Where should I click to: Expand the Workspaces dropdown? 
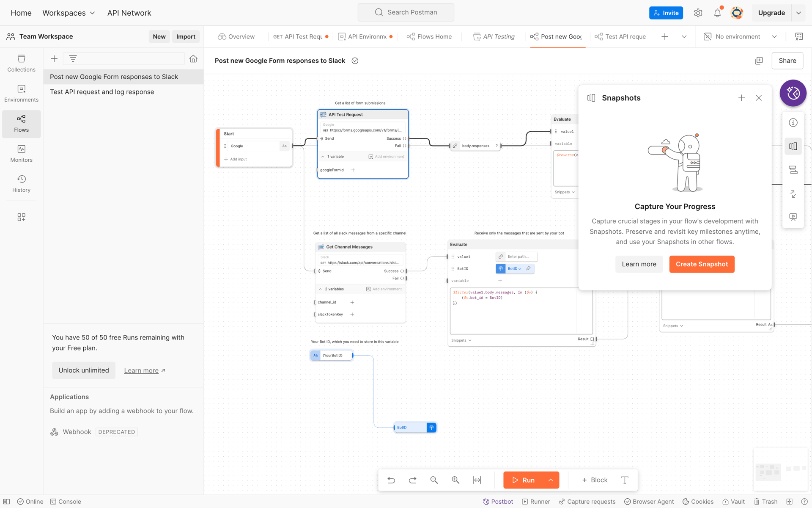coord(69,13)
